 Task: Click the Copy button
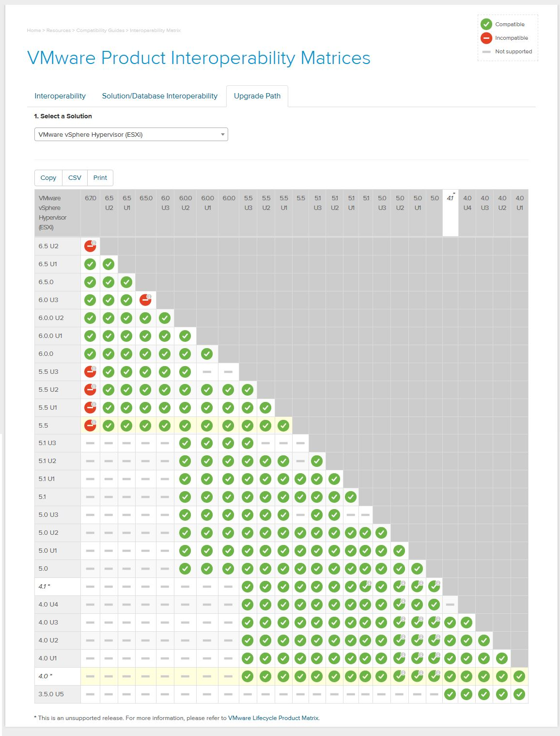point(48,178)
